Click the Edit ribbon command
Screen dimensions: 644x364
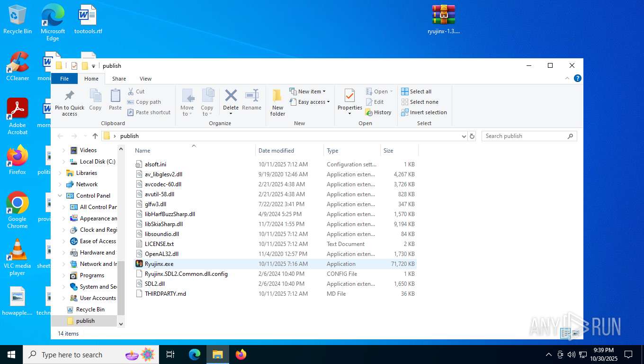tap(375, 102)
